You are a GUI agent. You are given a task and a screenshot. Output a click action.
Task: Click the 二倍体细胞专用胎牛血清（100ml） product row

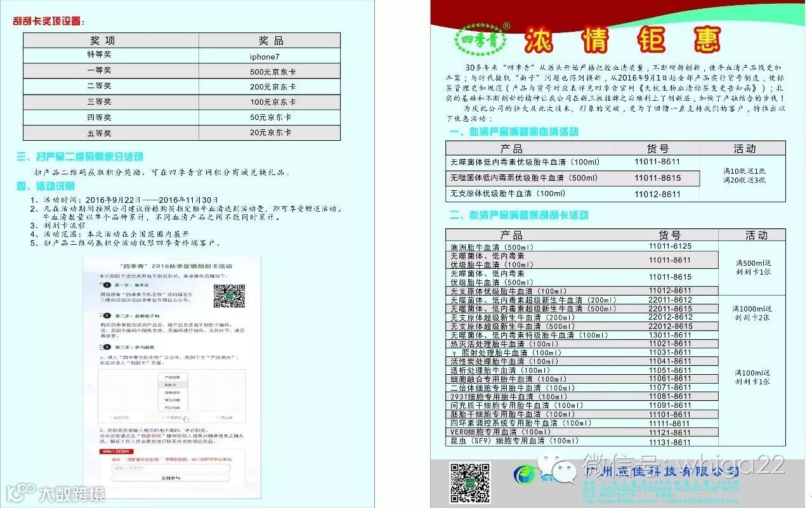[582, 388]
